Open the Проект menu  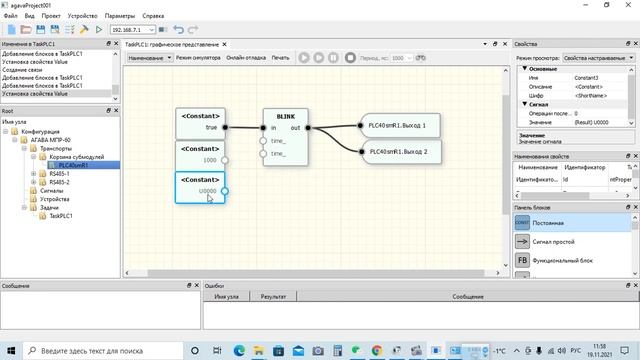[51, 16]
